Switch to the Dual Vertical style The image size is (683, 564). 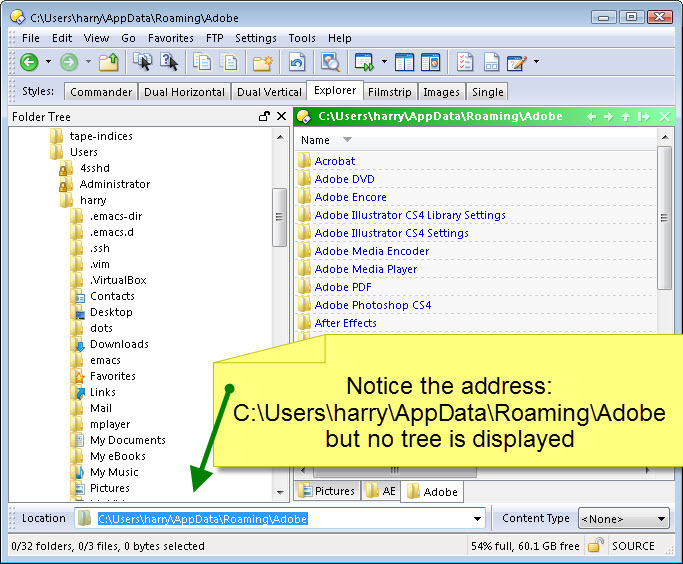coord(269,92)
